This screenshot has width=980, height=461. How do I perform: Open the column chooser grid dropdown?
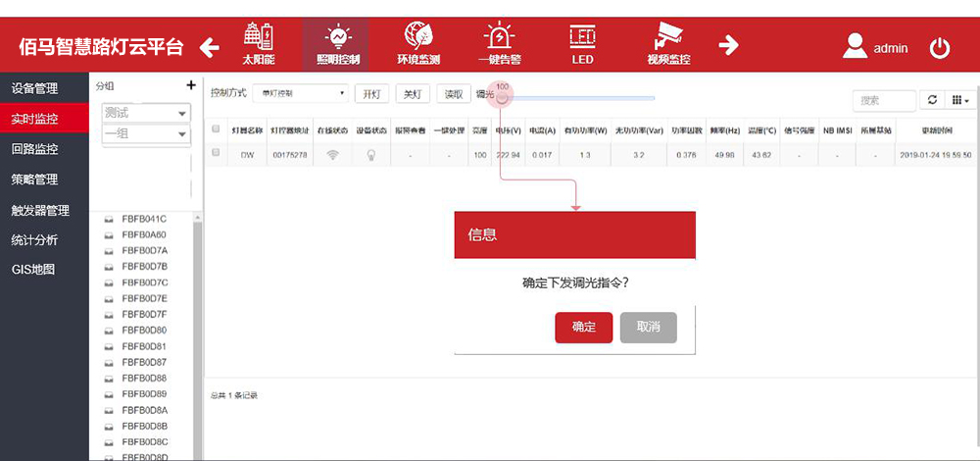tap(960, 100)
